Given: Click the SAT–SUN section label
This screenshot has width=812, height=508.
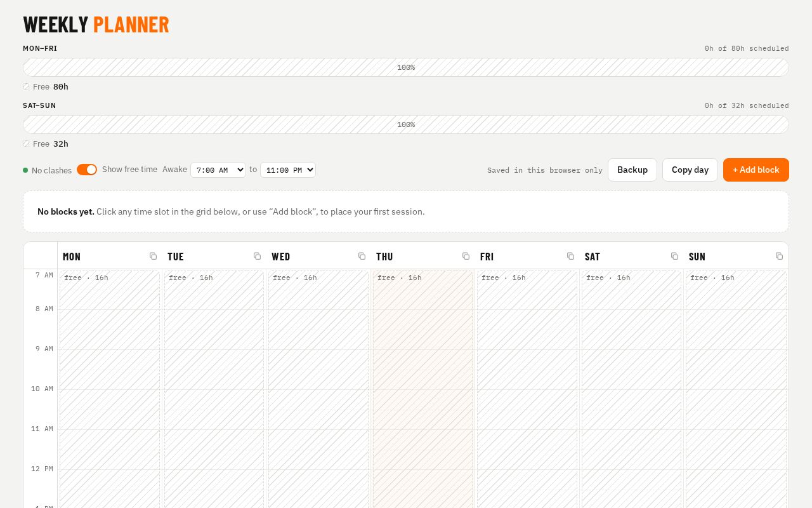Looking at the screenshot, I should (39, 105).
